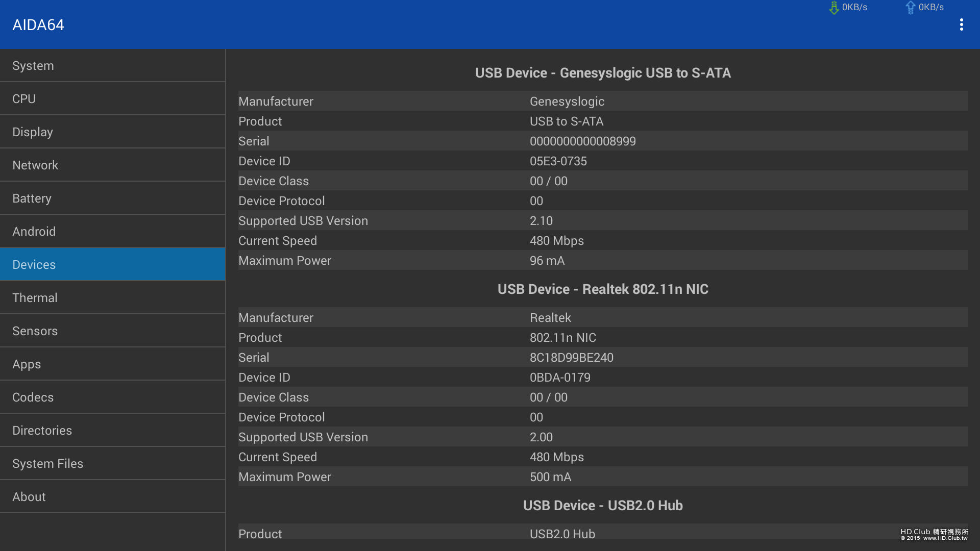Click the USB2.0 Hub product value
Screen dimensions: 980x551
(x=562, y=534)
